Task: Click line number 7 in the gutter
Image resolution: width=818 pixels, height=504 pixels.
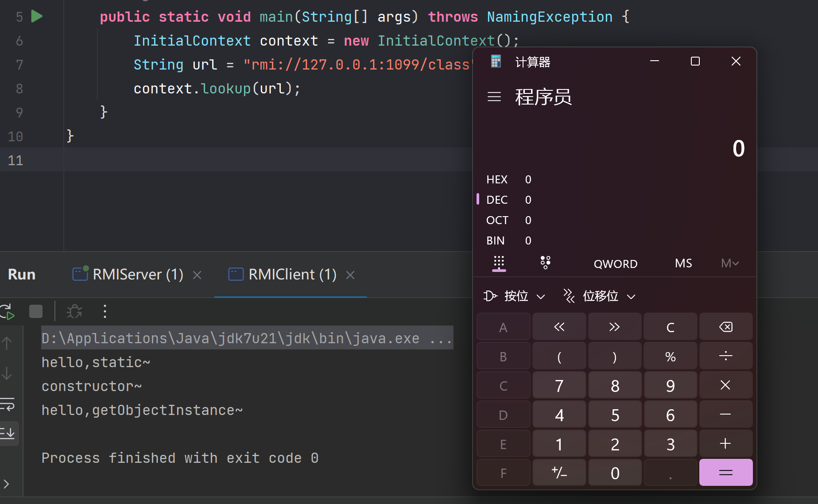Action: 19,65
